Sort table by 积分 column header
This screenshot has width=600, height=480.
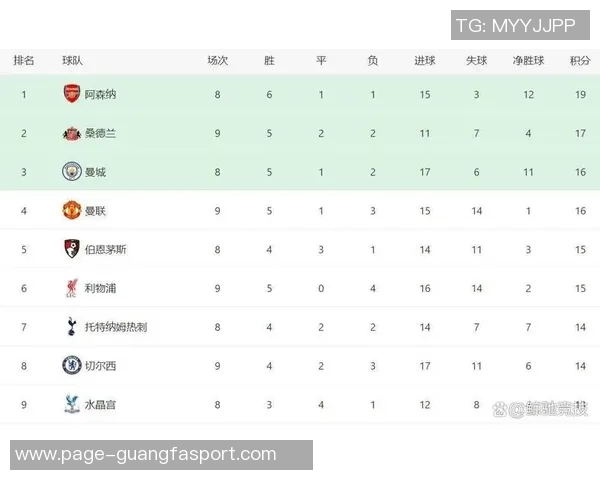(579, 60)
